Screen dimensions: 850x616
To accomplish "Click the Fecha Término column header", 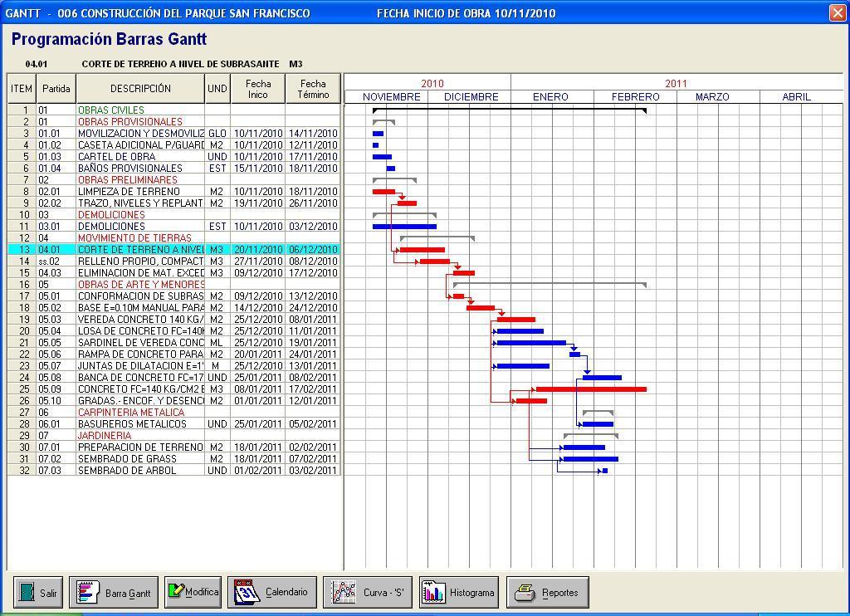I will point(313,89).
